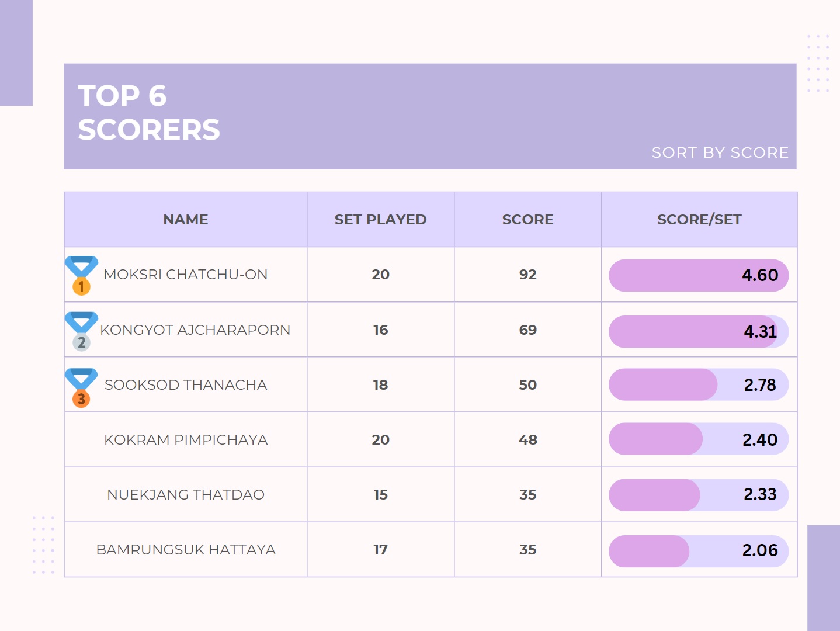Click the score 69 cell
Image resolution: width=840 pixels, height=631 pixels.
pyautogui.click(x=528, y=330)
